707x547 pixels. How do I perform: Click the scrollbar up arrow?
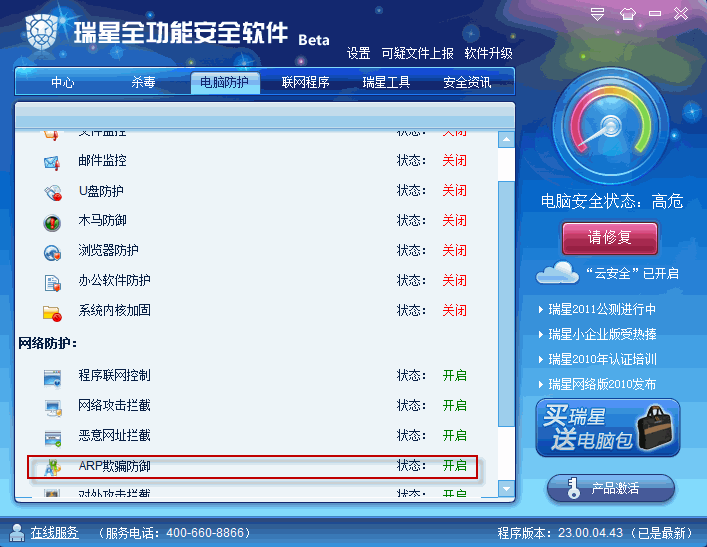pos(506,140)
